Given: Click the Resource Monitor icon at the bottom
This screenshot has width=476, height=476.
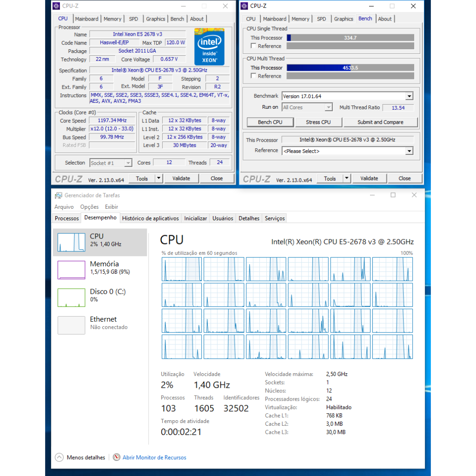Looking at the screenshot, I should [x=117, y=457].
